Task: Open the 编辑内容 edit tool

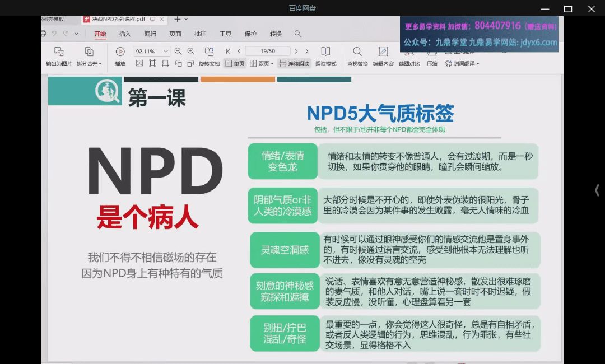Action: pos(383,52)
